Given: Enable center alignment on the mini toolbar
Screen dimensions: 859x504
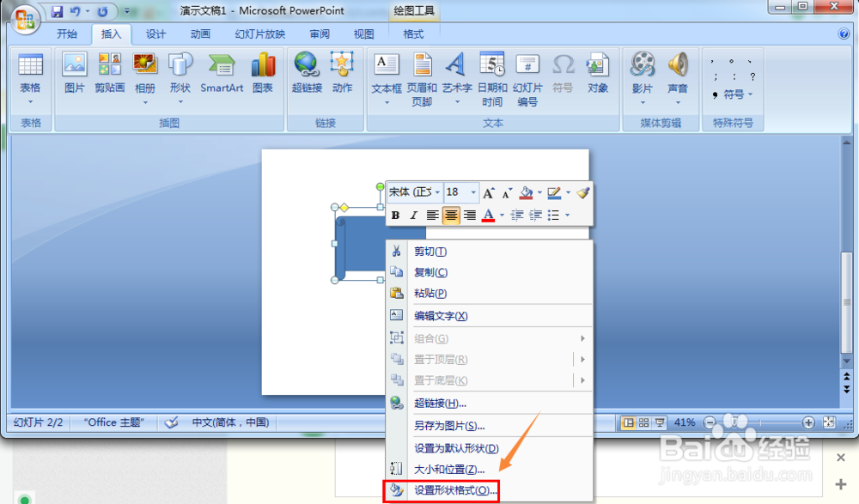Looking at the screenshot, I should click(x=451, y=215).
